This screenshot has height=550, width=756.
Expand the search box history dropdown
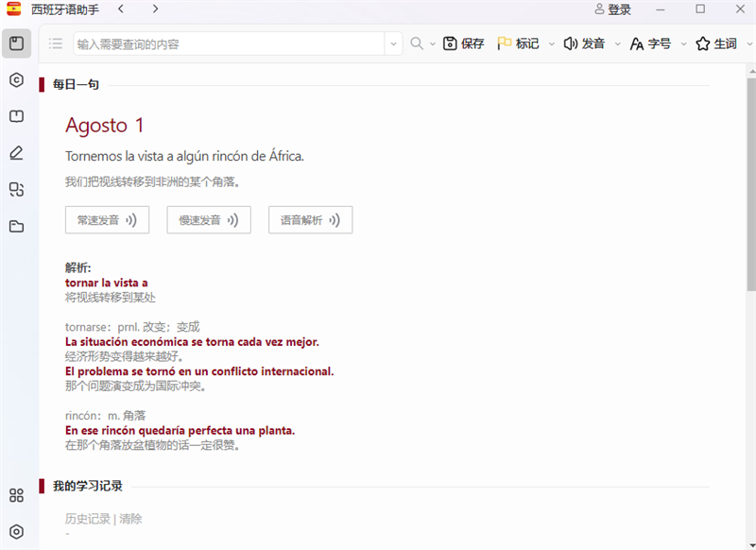click(394, 44)
